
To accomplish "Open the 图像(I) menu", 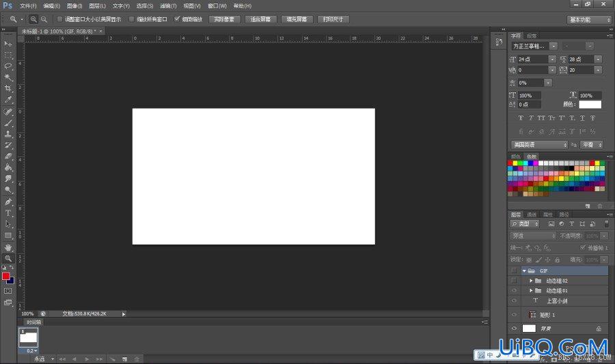I will [74, 6].
